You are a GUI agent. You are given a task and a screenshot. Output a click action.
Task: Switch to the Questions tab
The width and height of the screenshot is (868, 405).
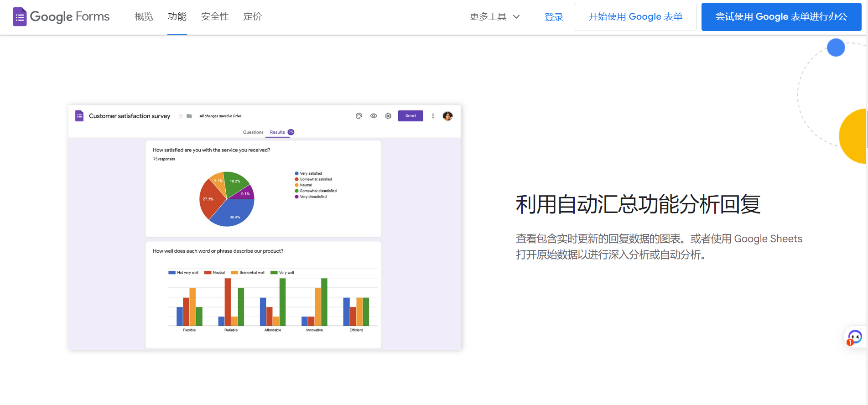(253, 132)
